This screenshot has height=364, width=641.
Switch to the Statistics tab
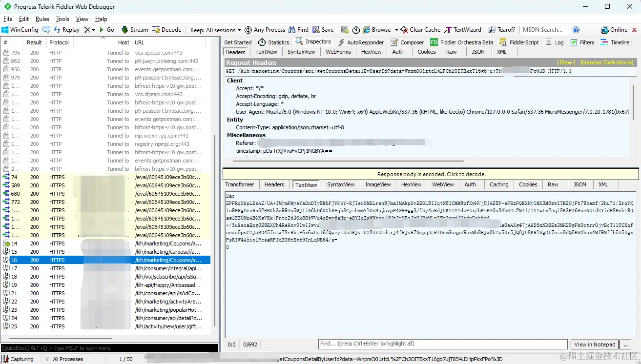click(x=274, y=42)
